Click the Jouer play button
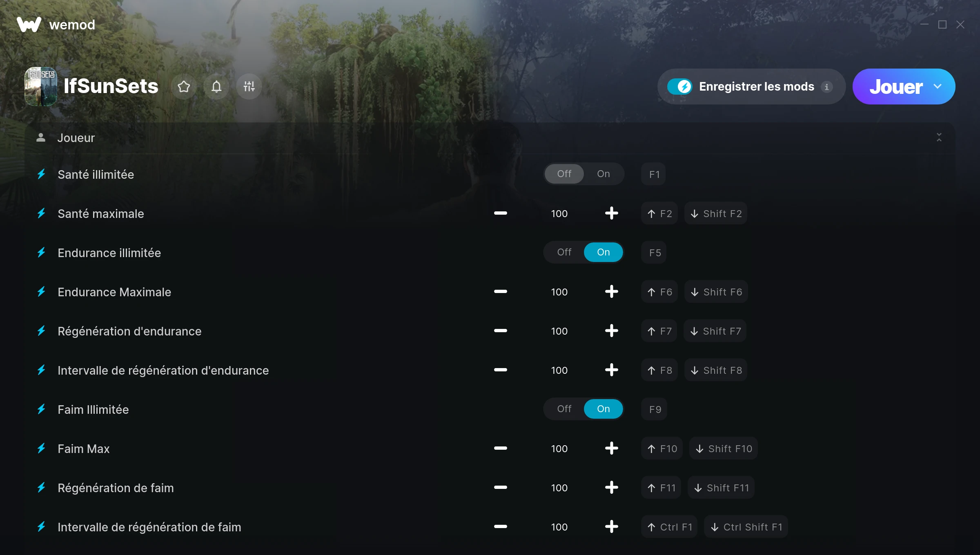This screenshot has height=555, width=980. [x=895, y=87]
